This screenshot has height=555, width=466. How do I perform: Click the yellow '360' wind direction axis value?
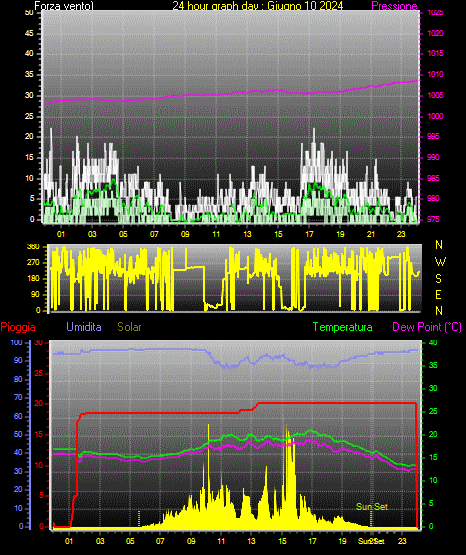coord(33,247)
